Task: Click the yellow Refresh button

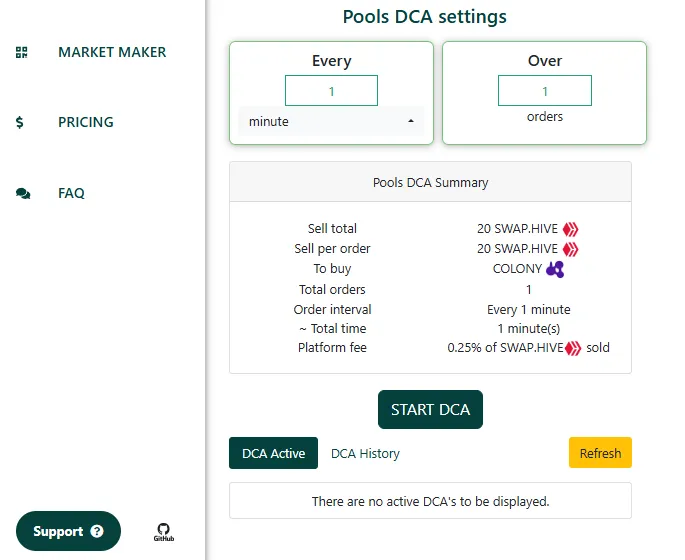Action: [600, 453]
